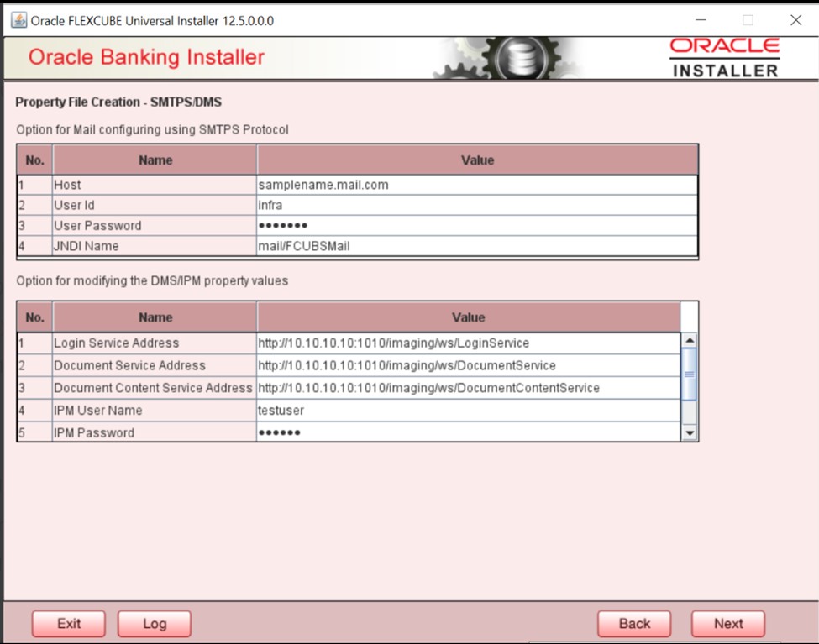The image size is (819, 644).
Task: Select the User Id name cell
Action: click(x=154, y=205)
